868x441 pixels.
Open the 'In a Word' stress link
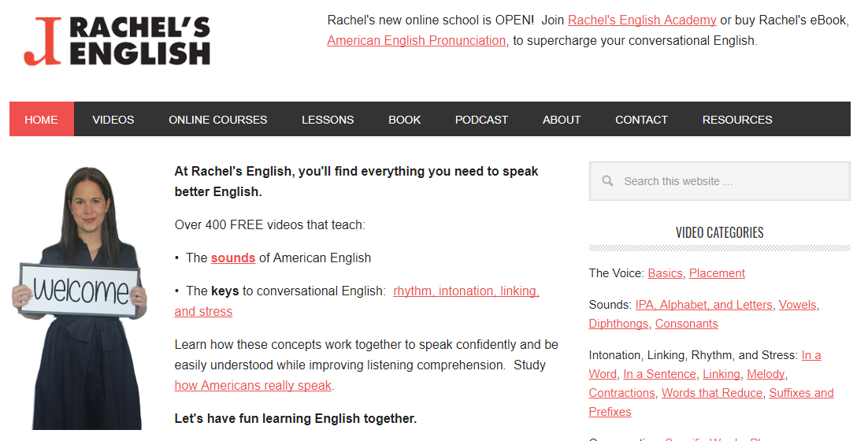[811, 355]
